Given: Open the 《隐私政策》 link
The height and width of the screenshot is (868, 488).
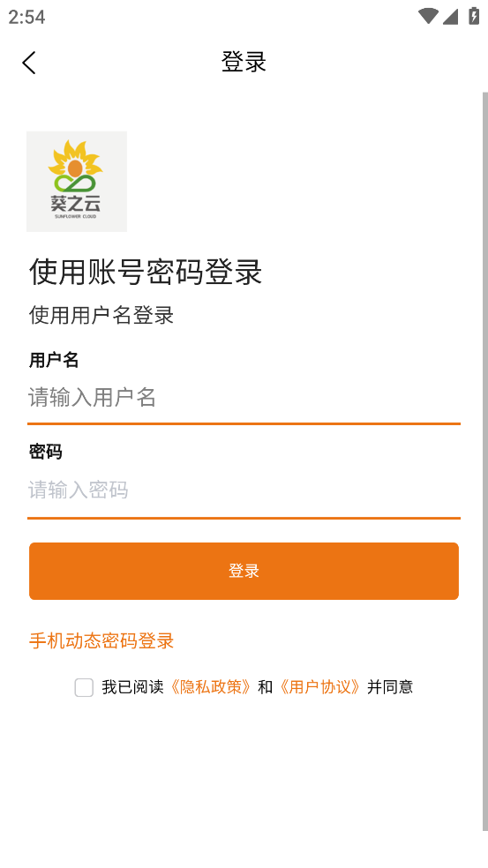Looking at the screenshot, I should (x=210, y=687).
